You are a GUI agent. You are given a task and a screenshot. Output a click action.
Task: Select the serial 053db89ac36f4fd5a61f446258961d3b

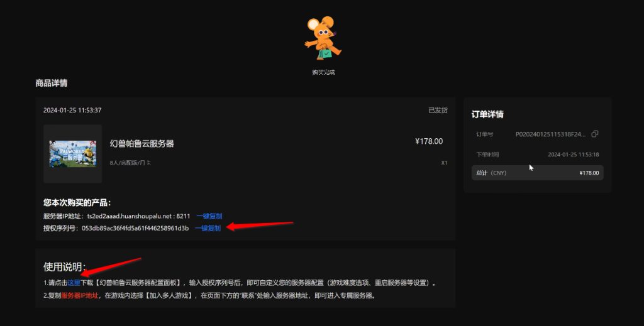(x=135, y=228)
